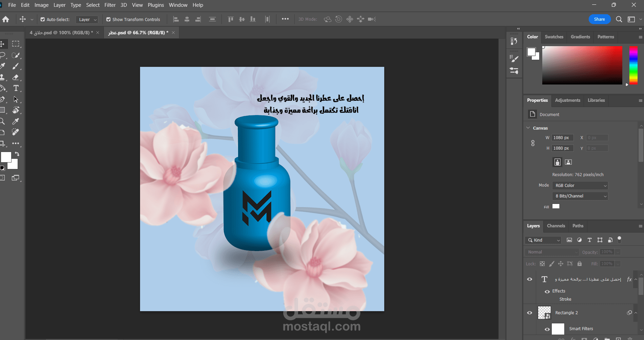
Task: Select the Horizontal Type tool
Action: 16,88
